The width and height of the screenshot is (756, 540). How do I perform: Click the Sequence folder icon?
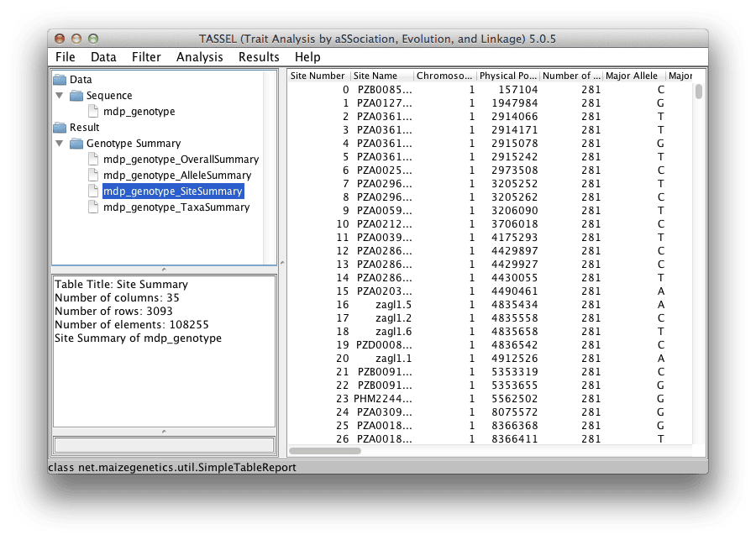click(76, 96)
